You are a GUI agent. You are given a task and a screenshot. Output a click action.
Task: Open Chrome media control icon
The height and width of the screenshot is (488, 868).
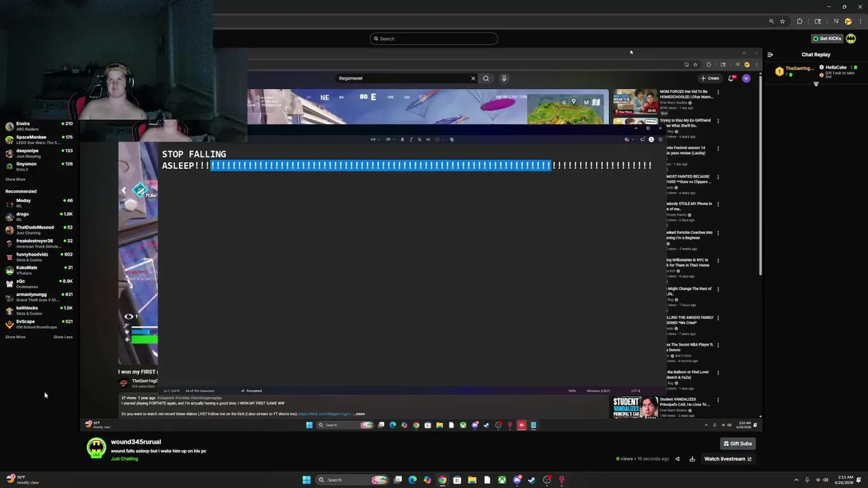(x=835, y=22)
